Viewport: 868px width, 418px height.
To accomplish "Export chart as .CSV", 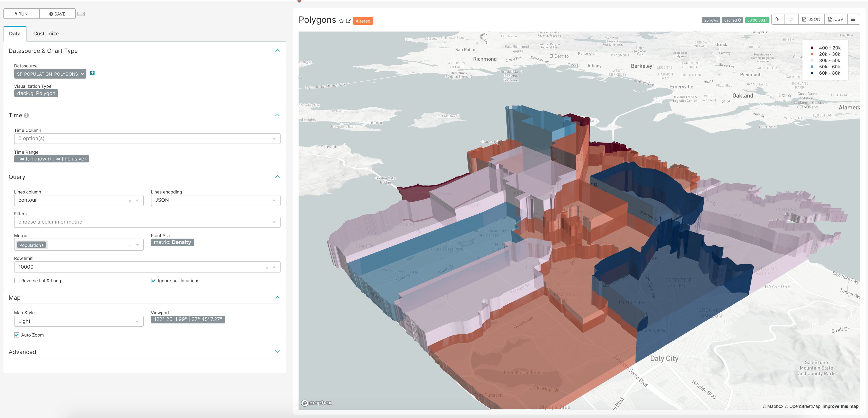I will click(836, 20).
